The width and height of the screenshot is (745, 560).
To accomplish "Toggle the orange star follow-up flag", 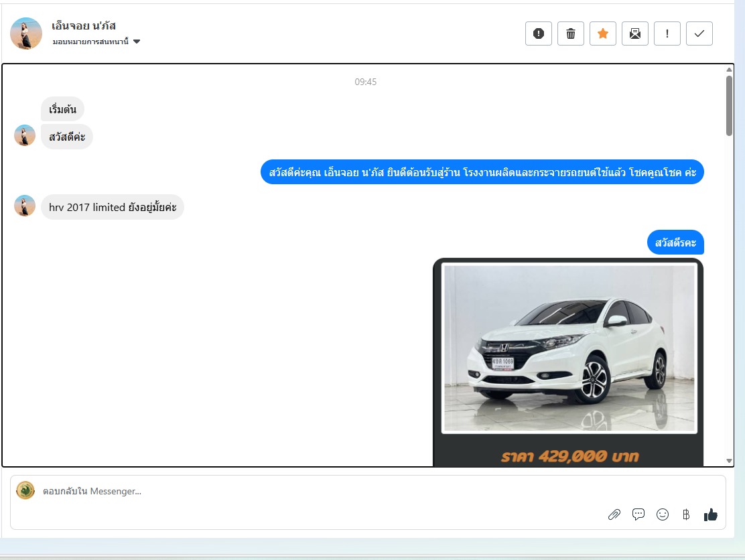I will 602,33.
